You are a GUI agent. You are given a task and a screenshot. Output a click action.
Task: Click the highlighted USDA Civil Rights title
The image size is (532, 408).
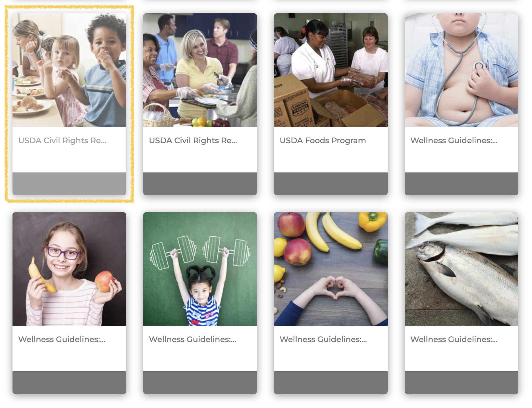tap(62, 140)
